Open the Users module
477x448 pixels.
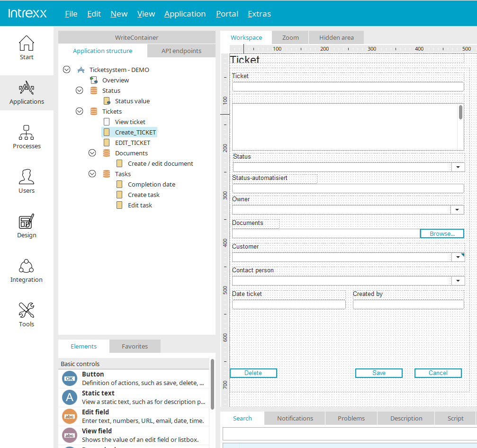click(x=27, y=181)
